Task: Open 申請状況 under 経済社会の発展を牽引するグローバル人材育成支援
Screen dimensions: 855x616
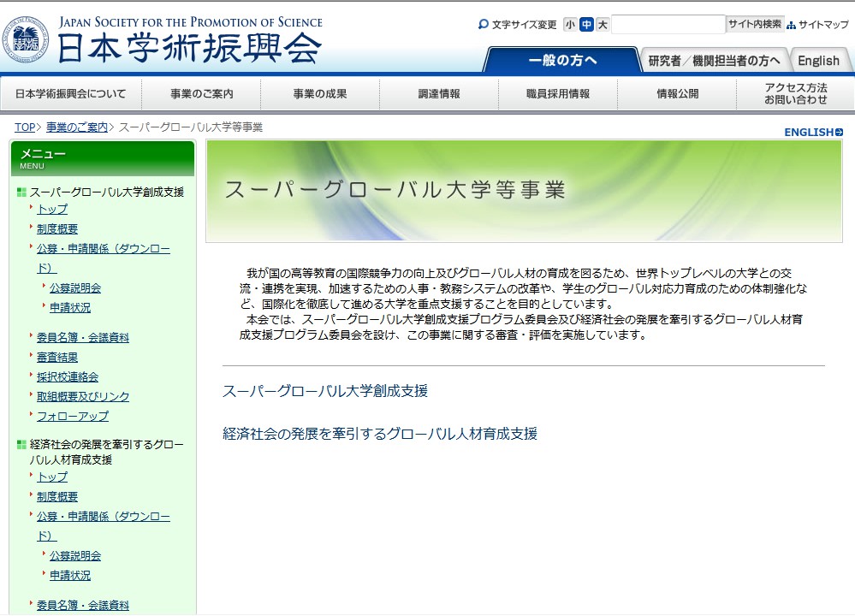Action: [x=70, y=575]
